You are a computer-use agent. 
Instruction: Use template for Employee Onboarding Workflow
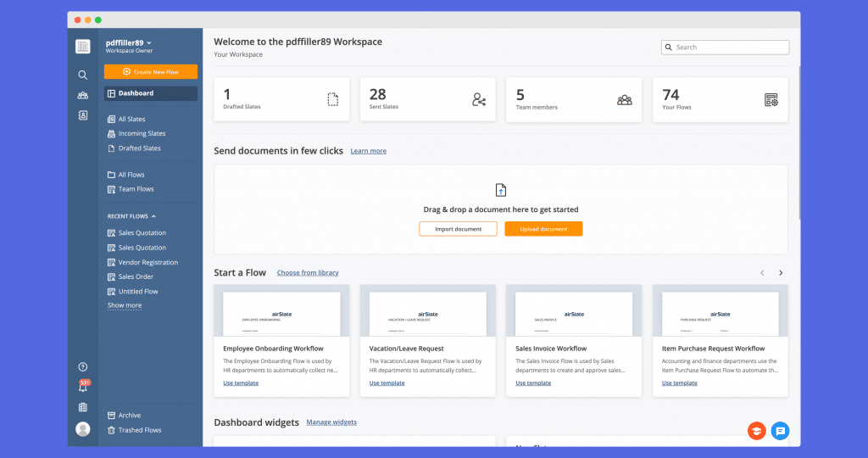tap(241, 383)
